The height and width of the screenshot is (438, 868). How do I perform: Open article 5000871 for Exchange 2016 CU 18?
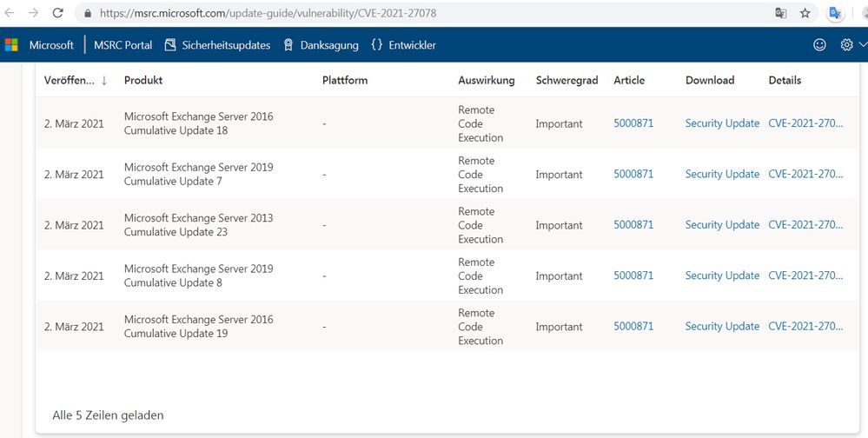(x=633, y=123)
